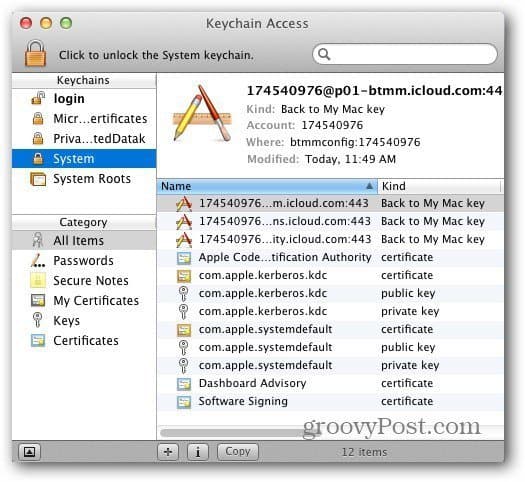Open info for the selected item
The image size is (525, 482).
point(198,452)
